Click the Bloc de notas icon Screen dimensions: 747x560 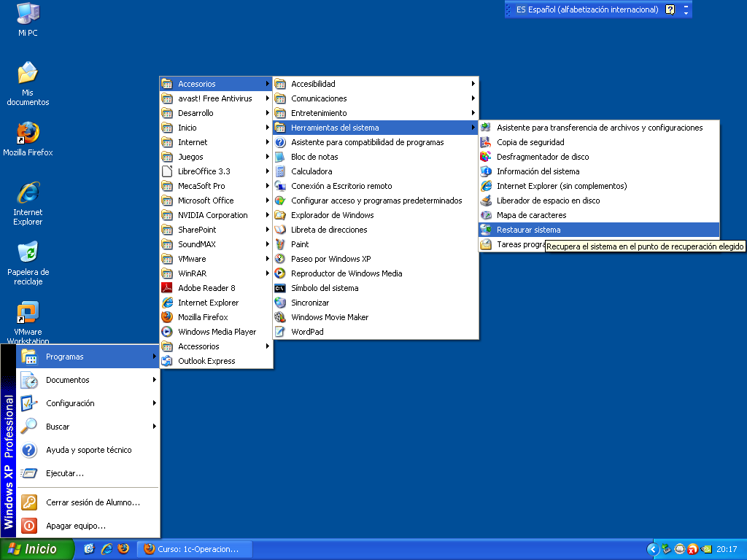click(x=280, y=157)
